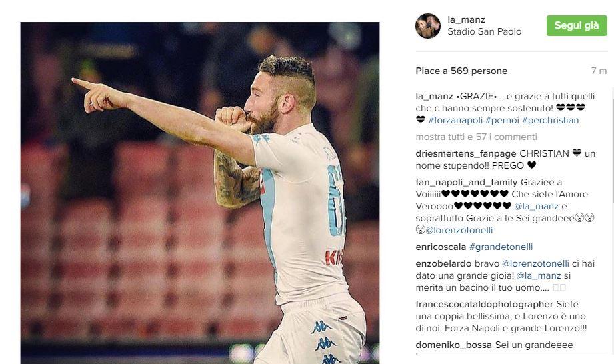Click the footballer celebration photo
This screenshot has height=364, width=614.
pyautogui.click(x=200, y=193)
